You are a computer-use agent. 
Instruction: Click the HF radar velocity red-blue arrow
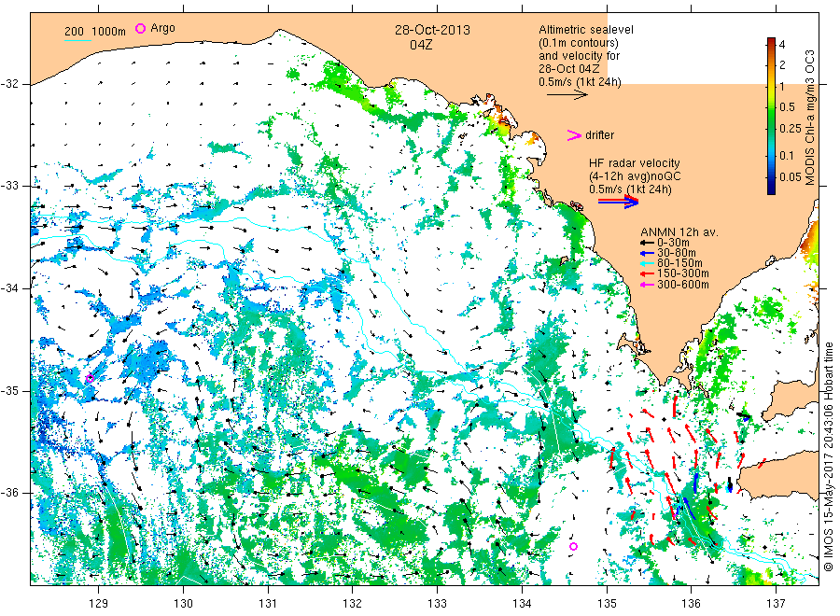click(x=618, y=202)
